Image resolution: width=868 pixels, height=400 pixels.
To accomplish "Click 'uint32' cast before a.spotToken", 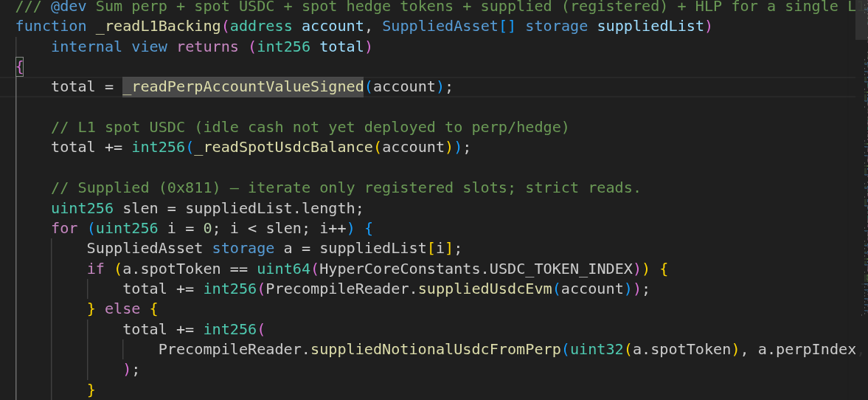I will pyautogui.click(x=597, y=350).
